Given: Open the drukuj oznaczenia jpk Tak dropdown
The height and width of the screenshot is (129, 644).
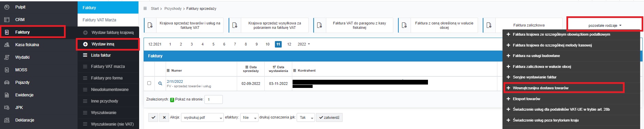Looking at the screenshot, I should pos(305,117).
